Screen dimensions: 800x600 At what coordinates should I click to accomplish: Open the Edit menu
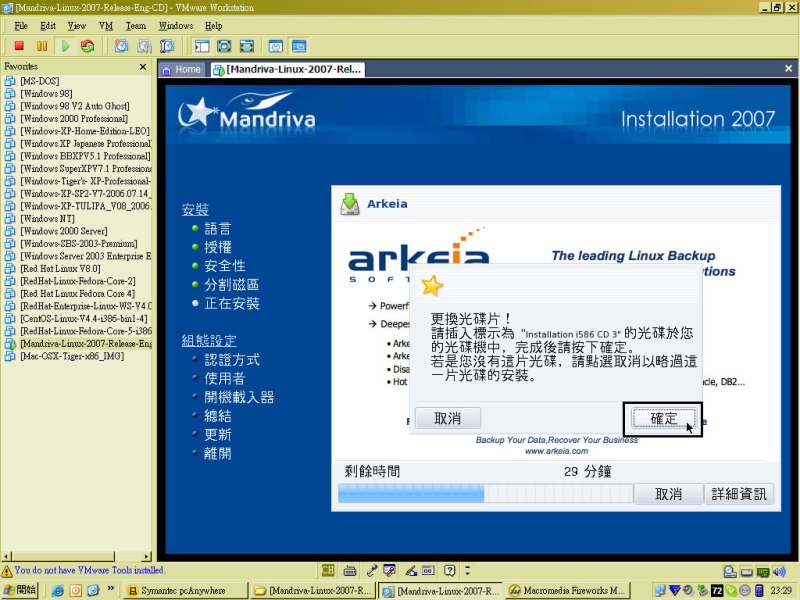click(48, 26)
